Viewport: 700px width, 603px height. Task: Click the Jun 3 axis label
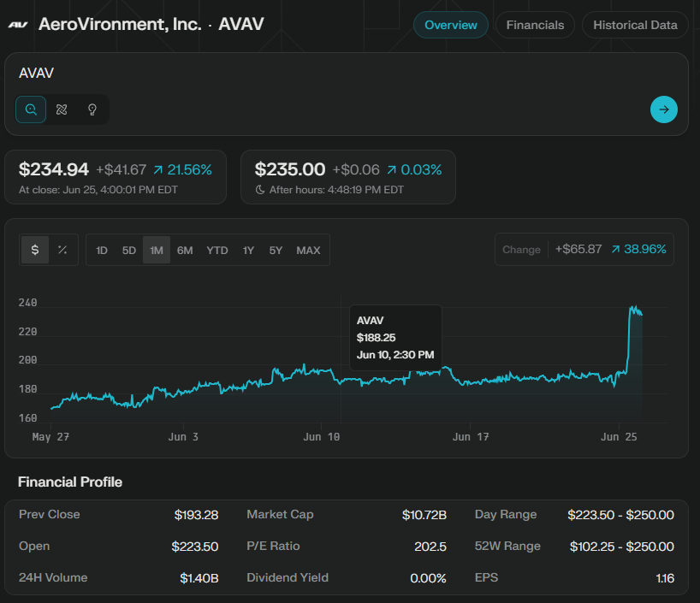point(183,436)
